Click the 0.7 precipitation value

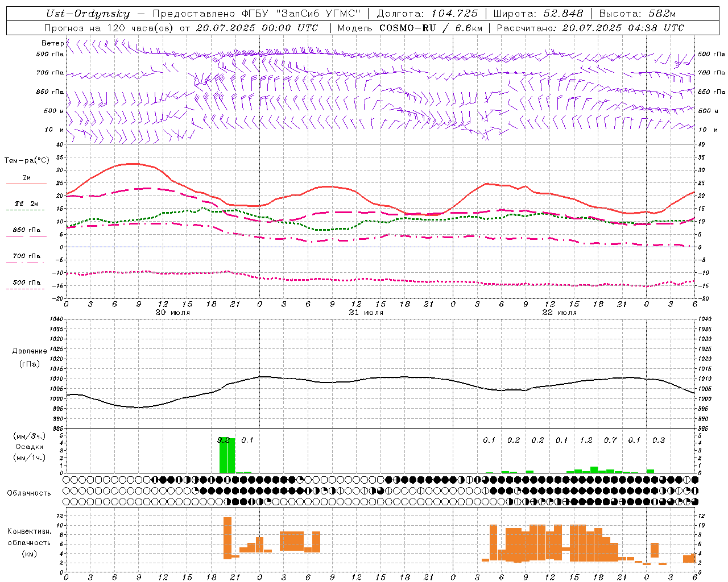point(610,440)
